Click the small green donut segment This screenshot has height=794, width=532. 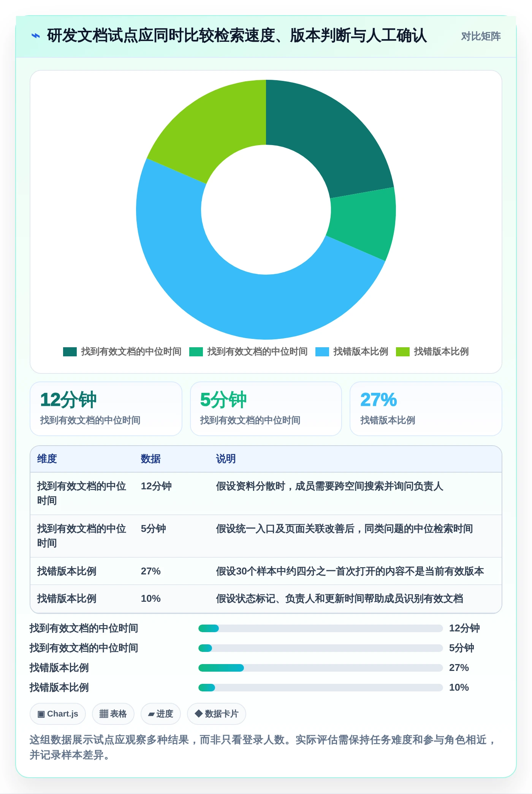tap(363, 222)
